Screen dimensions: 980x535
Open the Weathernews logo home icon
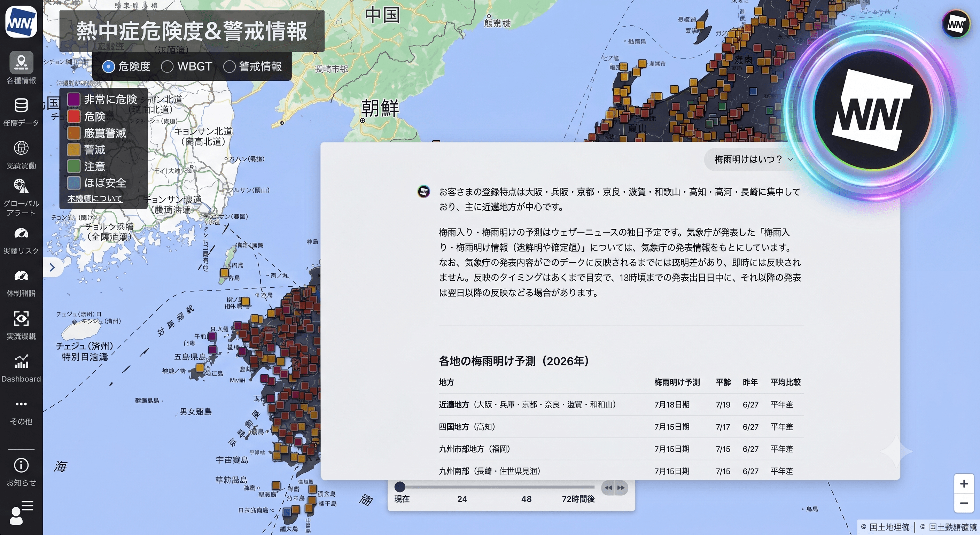(x=21, y=22)
